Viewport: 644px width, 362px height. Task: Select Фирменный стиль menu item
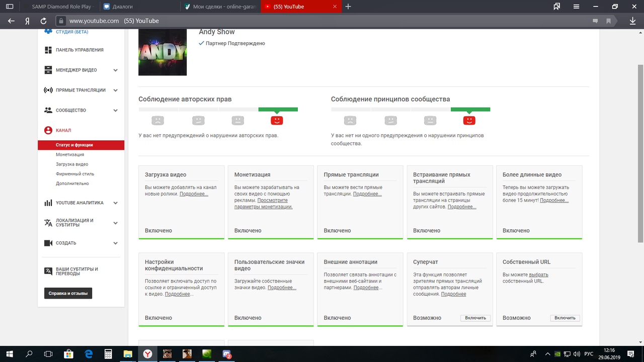click(x=75, y=174)
